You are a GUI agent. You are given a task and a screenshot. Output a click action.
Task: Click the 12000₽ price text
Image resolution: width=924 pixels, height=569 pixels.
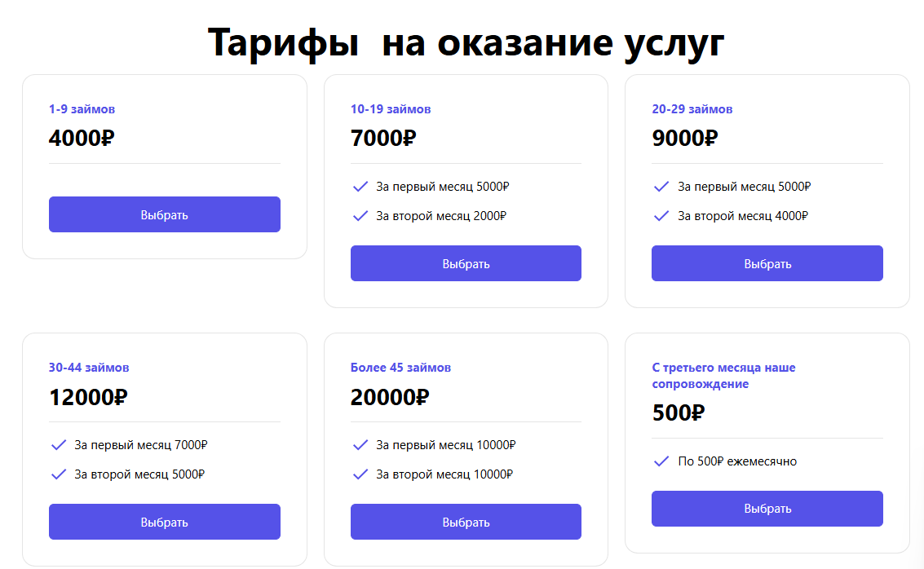(88, 397)
